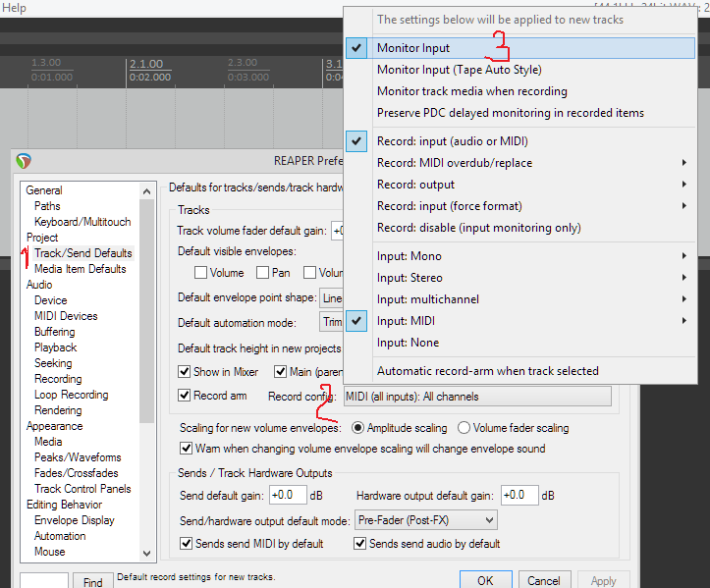Viewport: 710px width, 588px height.
Task: Enable Automatic record-arm when track selected
Action: pyautogui.click(x=519, y=371)
